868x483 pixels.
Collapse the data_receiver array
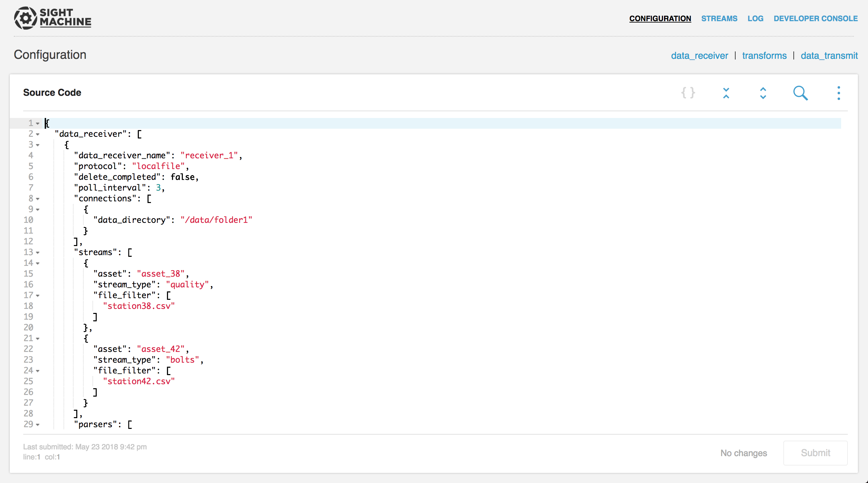[38, 134]
